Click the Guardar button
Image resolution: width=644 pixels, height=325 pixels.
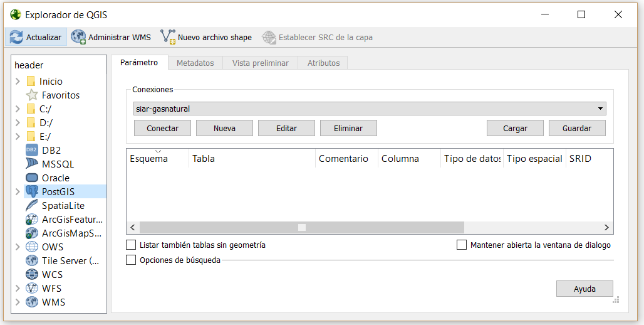tap(577, 129)
